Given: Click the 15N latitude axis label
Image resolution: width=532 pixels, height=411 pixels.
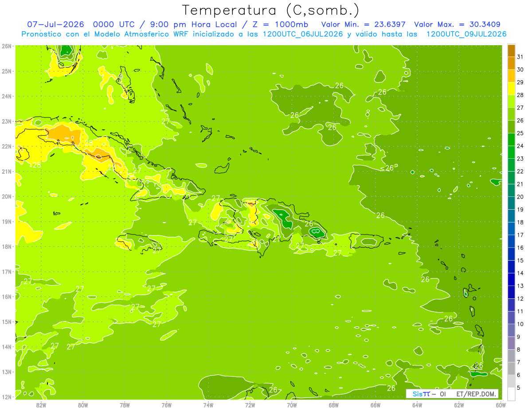Looking at the screenshot, I should tap(6, 322).
